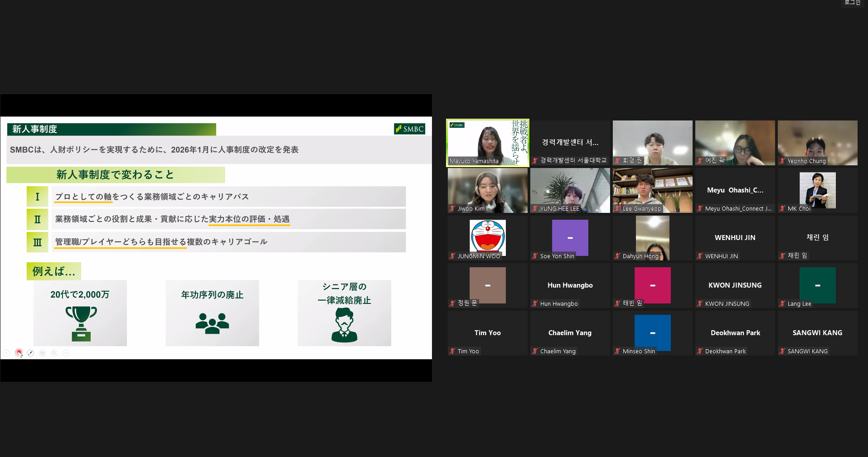Click muted mic icon next to Dahyun Hong

618,256
